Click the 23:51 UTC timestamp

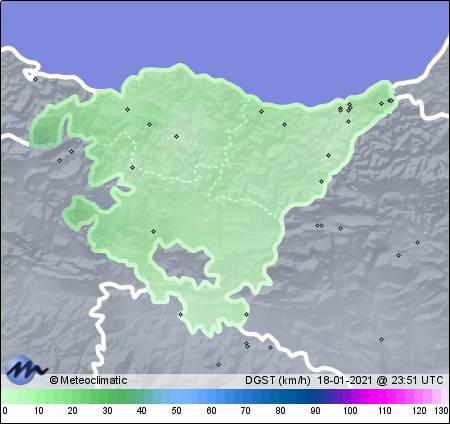pyautogui.click(x=417, y=380)
